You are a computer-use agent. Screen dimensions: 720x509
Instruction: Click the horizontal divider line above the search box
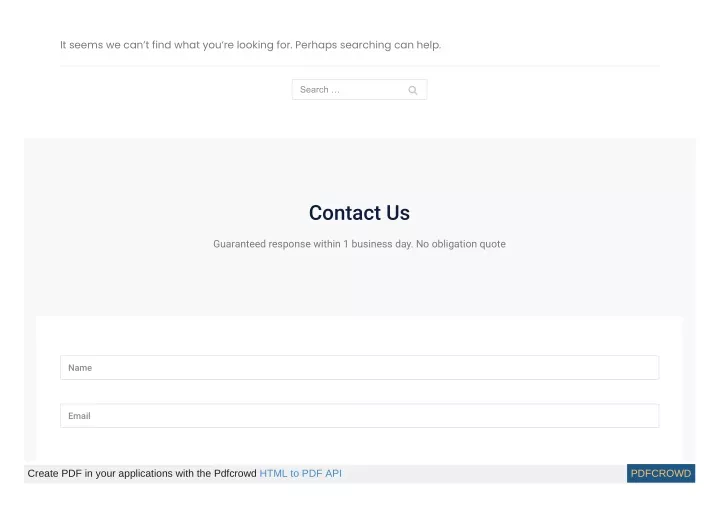(360, 66)
